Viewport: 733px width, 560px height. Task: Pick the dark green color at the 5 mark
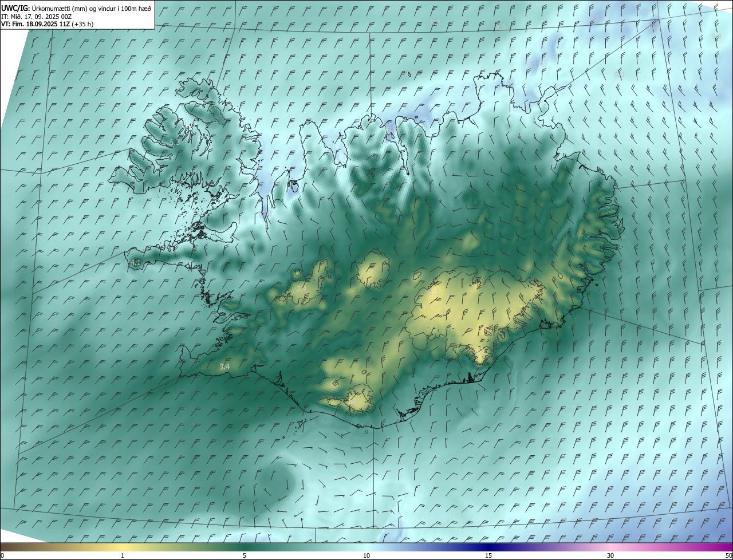click(x=245, y=547)
